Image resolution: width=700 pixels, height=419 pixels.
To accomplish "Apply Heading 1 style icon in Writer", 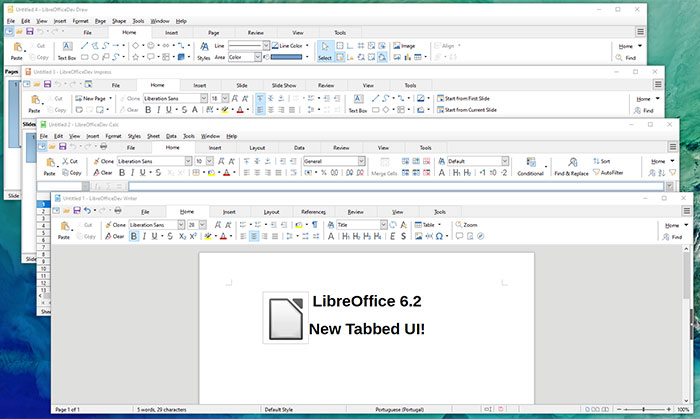I will [x=346, y=236].
